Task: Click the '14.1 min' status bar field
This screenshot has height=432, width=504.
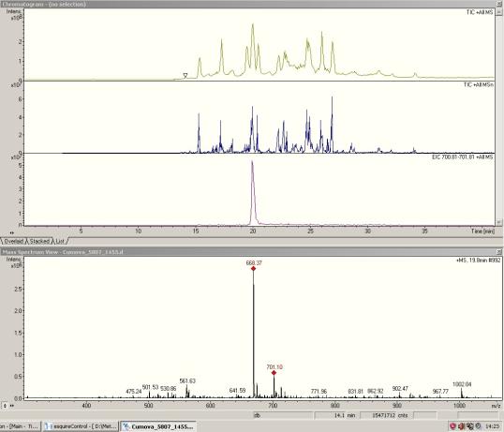Action: pyautogui.click(x=336, y=416)
